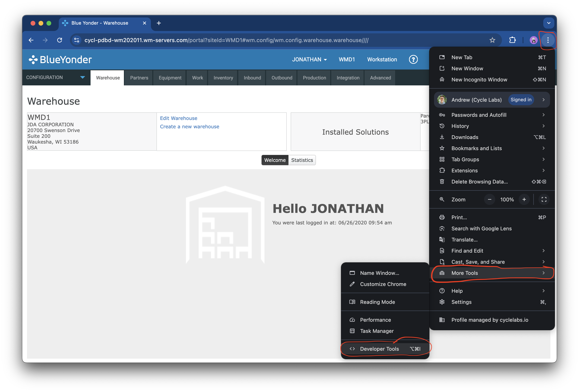Open the Extensions puzzle icon in Chrome toolbar

pyautogui.click(x=512, y=40)
